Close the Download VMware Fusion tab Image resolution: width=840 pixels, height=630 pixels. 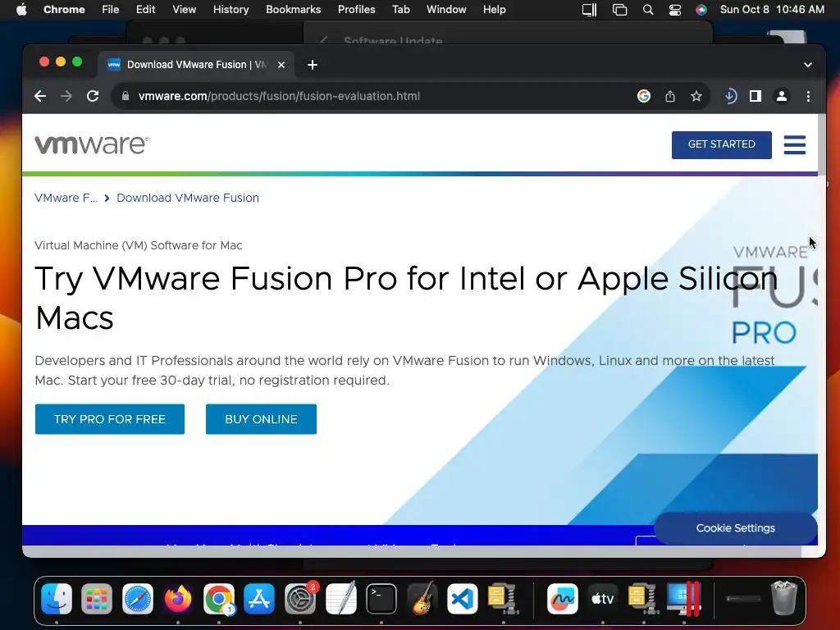pos(281,65)
